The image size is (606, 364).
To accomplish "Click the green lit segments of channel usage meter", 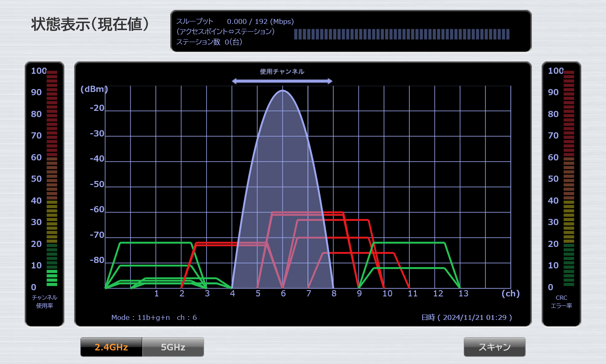I will coord(52,277).
